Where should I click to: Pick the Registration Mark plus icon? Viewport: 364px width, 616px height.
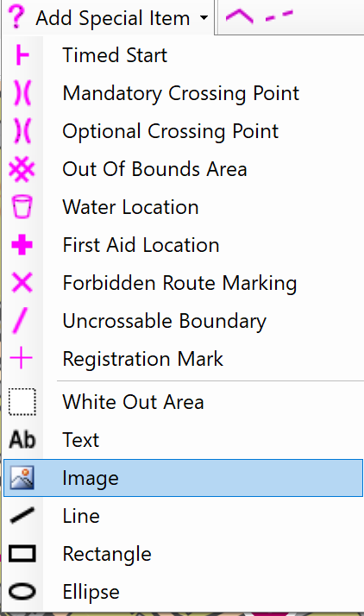[22, 358]
